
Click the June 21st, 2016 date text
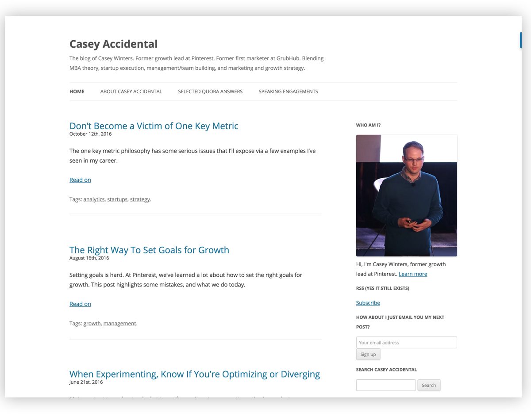click(x=86, y=382)
